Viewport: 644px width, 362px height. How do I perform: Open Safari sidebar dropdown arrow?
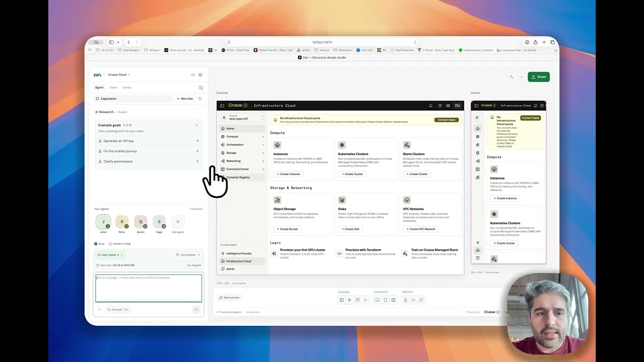tap(118, 42)
